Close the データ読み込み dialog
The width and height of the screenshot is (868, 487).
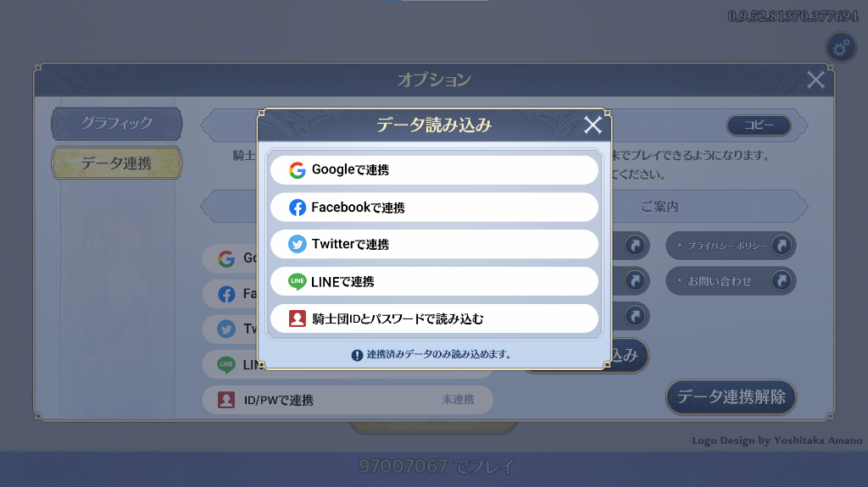tap(593, 125)
